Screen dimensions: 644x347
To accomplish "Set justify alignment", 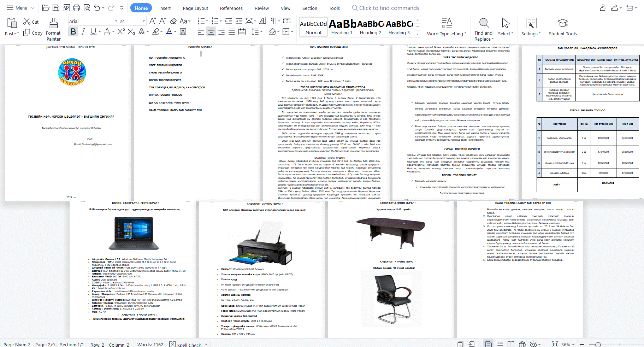I will [x=232, y=31].
